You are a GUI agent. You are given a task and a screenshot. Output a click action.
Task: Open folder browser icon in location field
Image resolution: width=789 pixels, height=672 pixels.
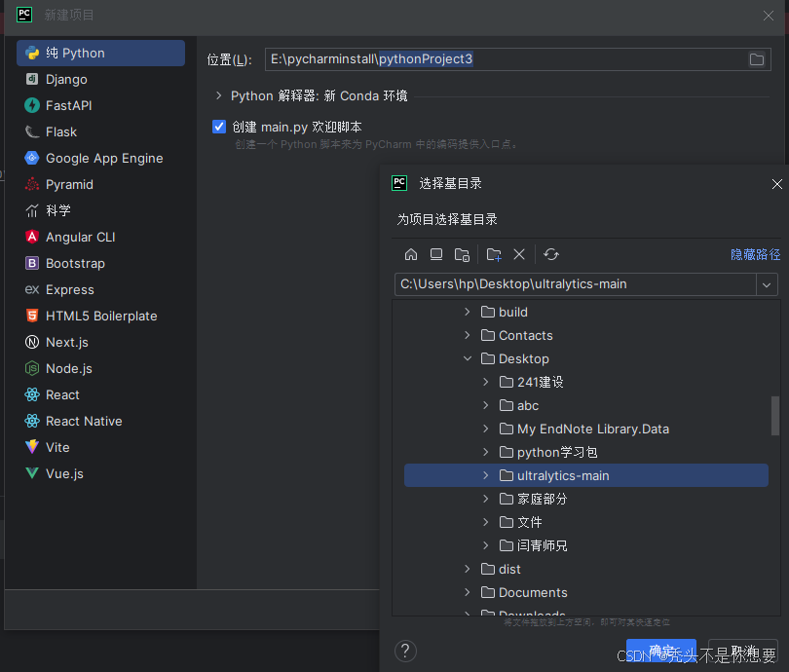pos(756,59)
